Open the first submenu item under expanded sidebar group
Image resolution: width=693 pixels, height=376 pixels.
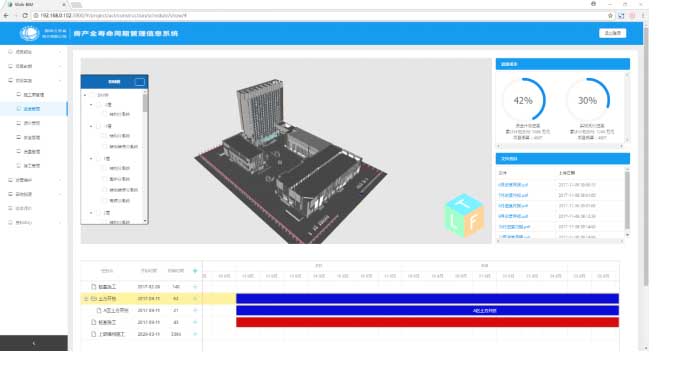pyautogui.click(x=34, y=95)
